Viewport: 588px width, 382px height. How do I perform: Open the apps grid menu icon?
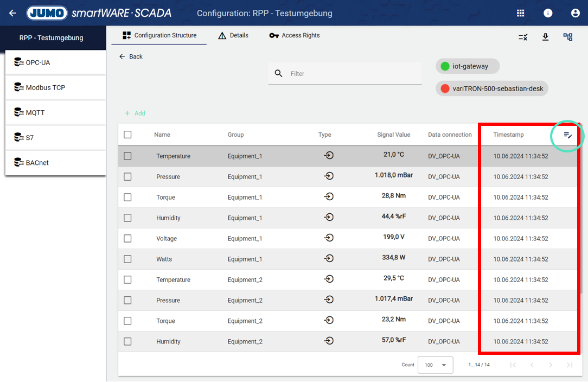[x=520, y=13]
